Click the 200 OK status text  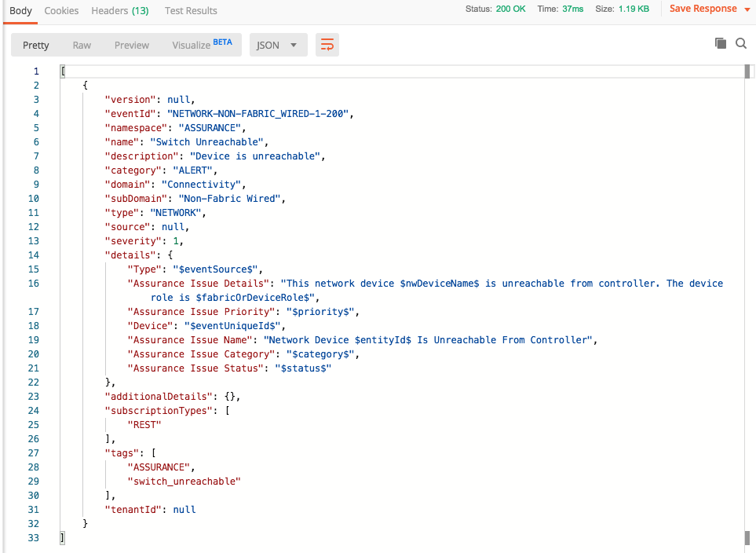coord(512,9)
